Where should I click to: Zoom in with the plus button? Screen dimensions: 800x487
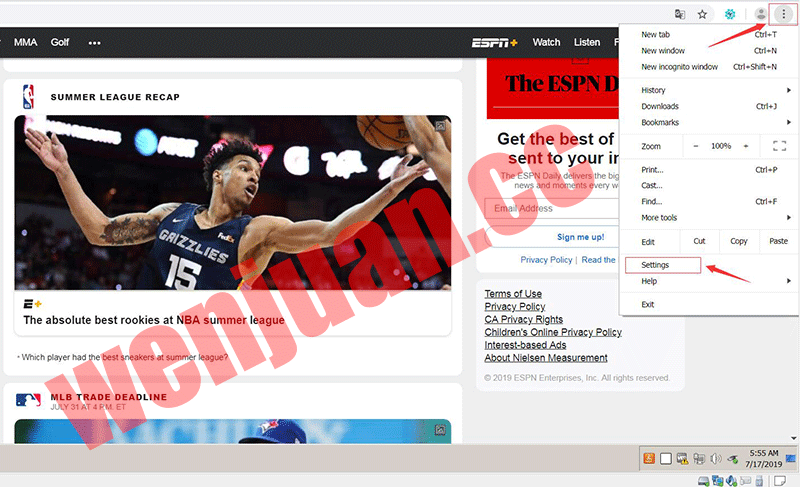pos(745,146)
